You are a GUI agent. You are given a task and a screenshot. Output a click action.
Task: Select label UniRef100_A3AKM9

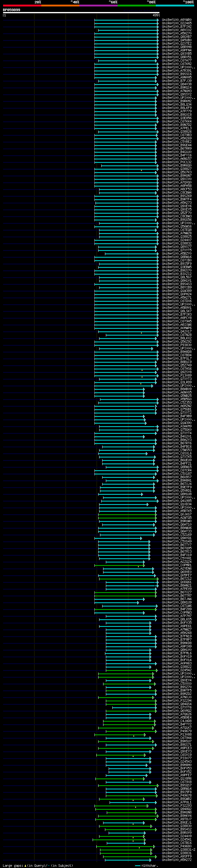click(176, 426)
